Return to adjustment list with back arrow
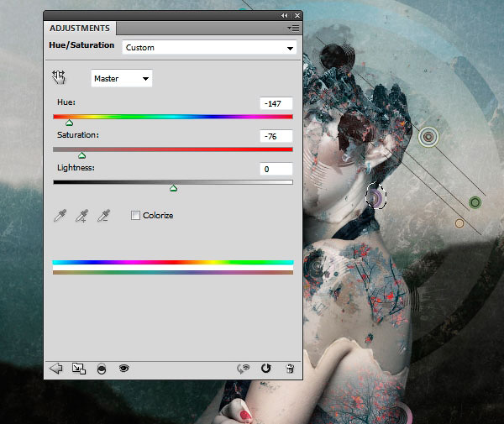The image size is (504, 424). (x=56, y=368)
